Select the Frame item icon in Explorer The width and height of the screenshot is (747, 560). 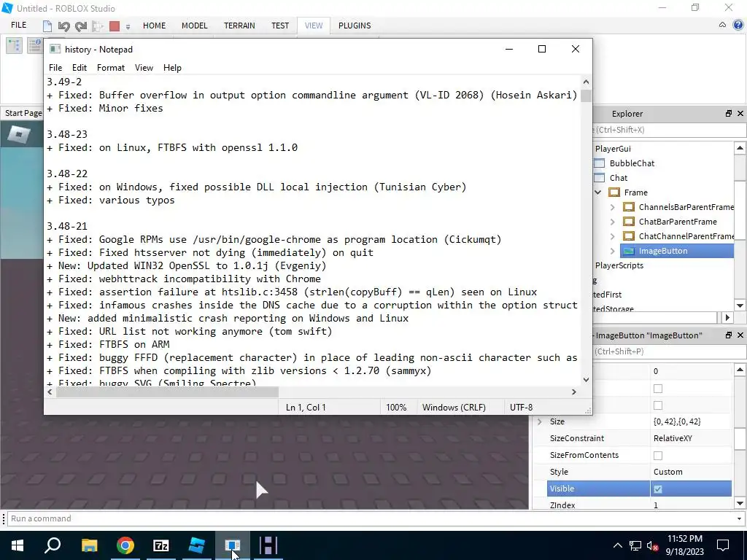point(614,192)
